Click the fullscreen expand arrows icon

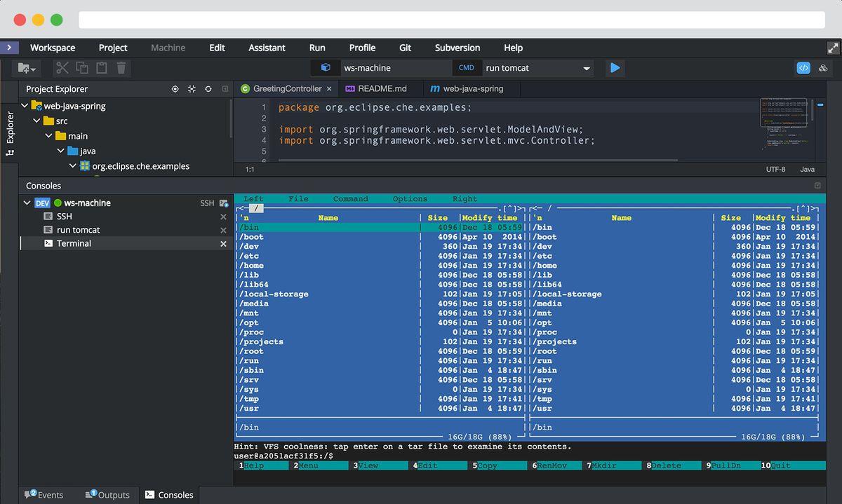coord(833,48)
